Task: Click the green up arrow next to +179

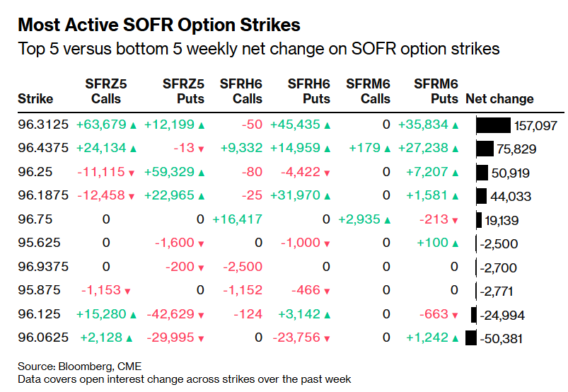Action: click(388, 149)
